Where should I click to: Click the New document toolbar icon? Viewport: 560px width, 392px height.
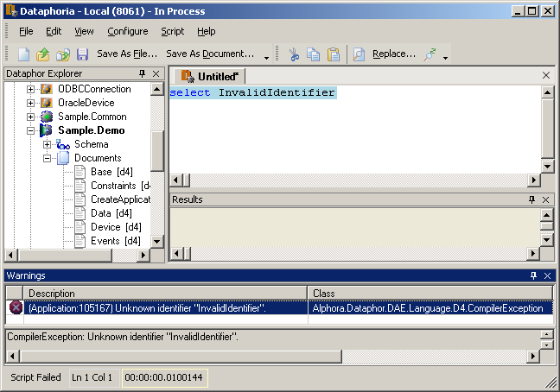coord(24,54)
